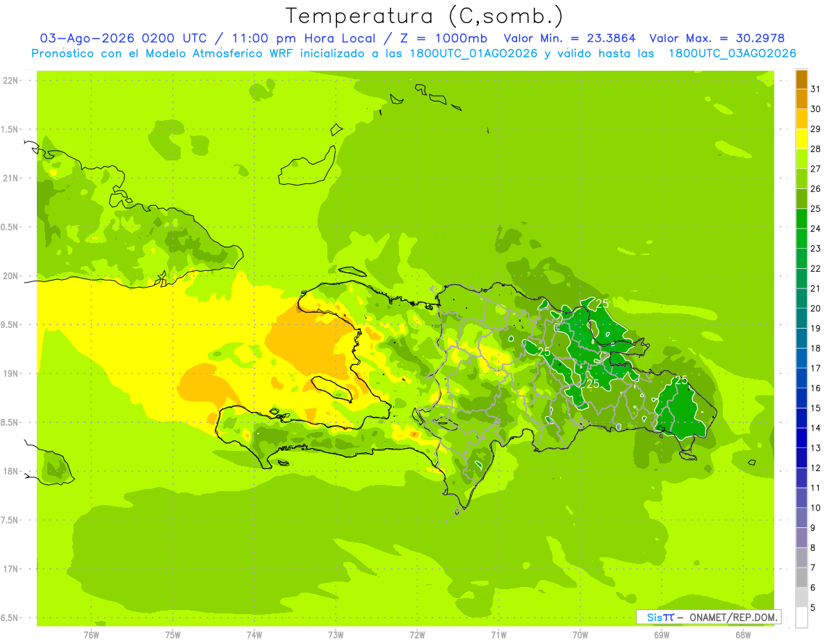Click the legend scale value 5
The width and height of the screenshot is (834, 644).
(813, 608)
